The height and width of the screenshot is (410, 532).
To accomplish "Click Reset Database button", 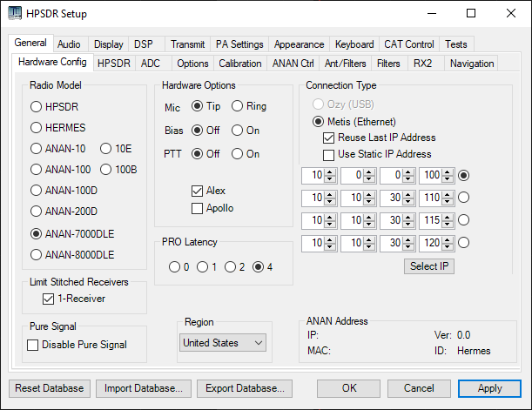I will 49,388.
